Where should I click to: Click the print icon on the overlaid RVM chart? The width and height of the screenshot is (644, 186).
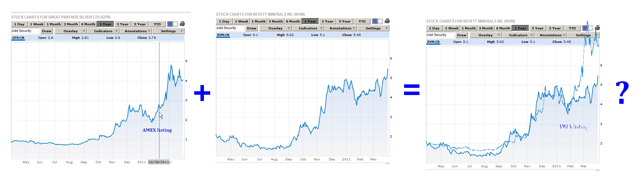pos(597,28)
